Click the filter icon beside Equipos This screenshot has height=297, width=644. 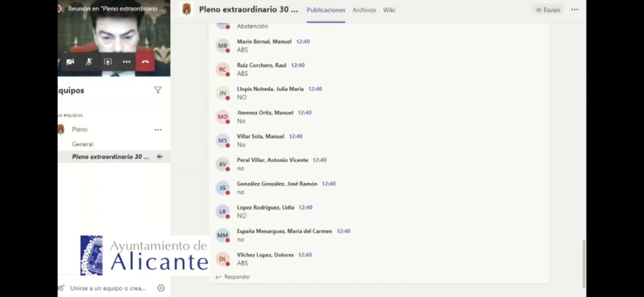click(158, 90)
